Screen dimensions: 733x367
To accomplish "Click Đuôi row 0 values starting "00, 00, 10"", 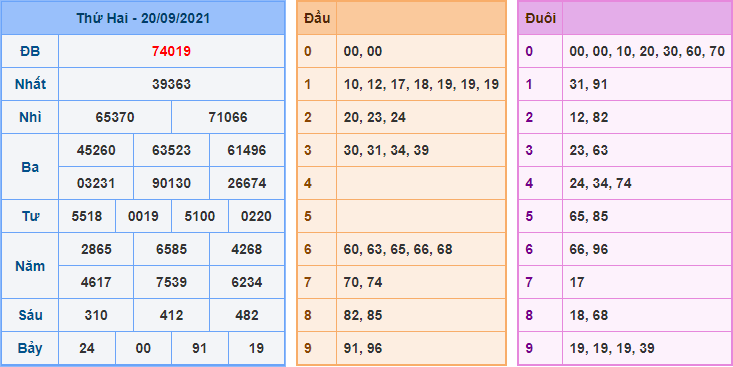I will [647, 51].
